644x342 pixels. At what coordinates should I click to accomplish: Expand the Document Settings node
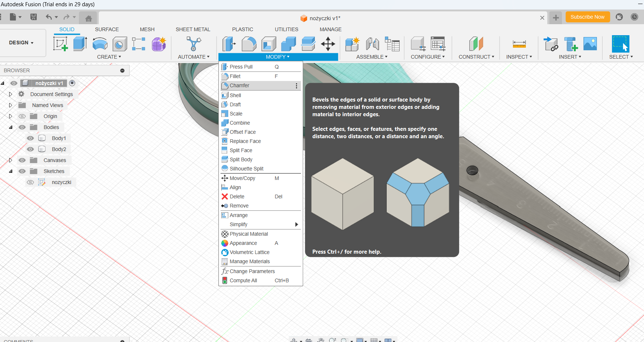pyautogui.click(x=11, y=94)
